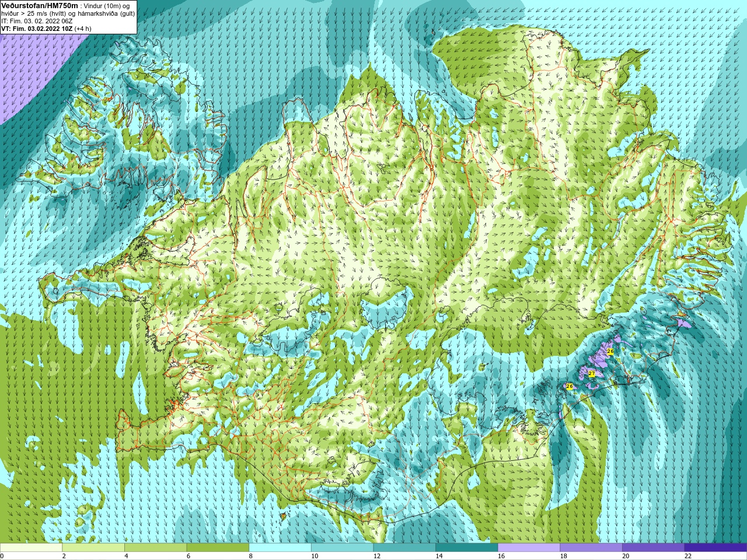Click the Veðurstofan/HM750m title text
Screen dimensions: 747x560
pyautogui.click(x=40, y=5)
